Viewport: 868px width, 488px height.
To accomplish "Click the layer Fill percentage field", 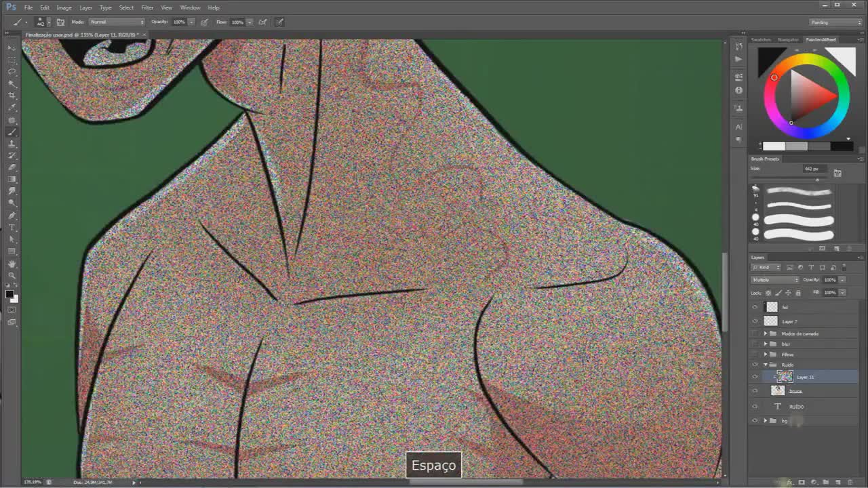I will pyautogui.click(x=830, y=293).
